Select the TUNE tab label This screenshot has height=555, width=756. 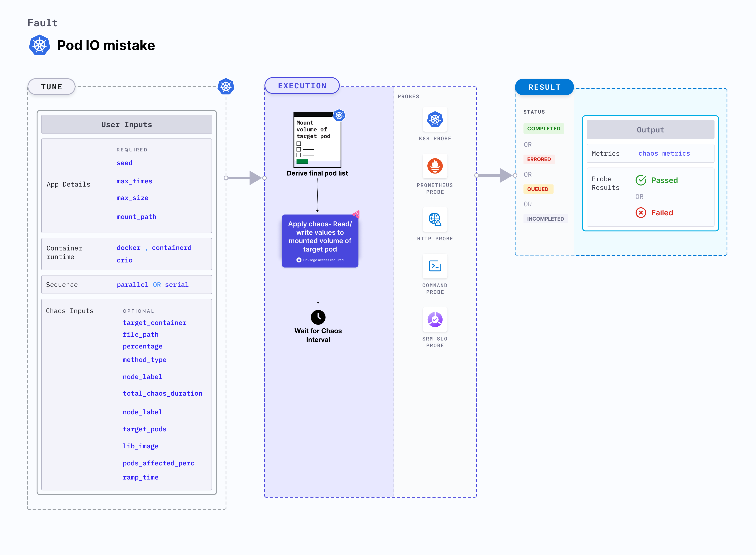[x=51, y=87]
